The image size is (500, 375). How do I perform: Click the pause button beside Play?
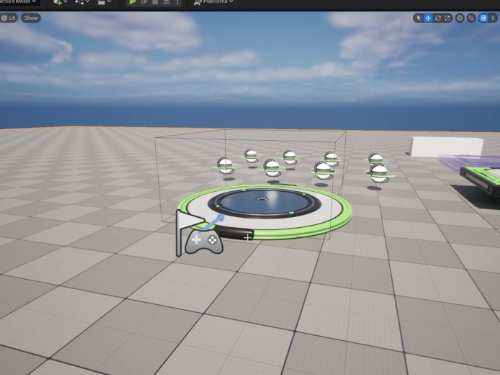pyautogui.click(x=145, y=2)
